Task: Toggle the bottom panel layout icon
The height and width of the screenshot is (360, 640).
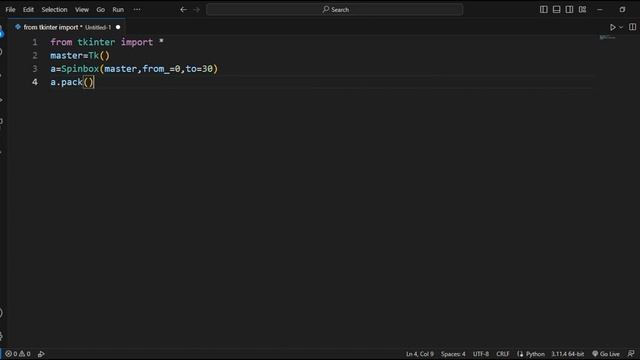Action: (x=556, y=9)
